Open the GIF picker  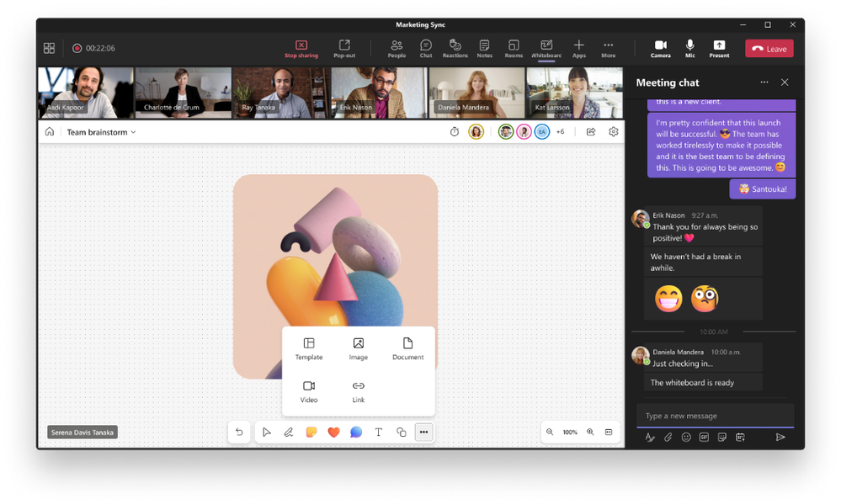pos(705,438)
